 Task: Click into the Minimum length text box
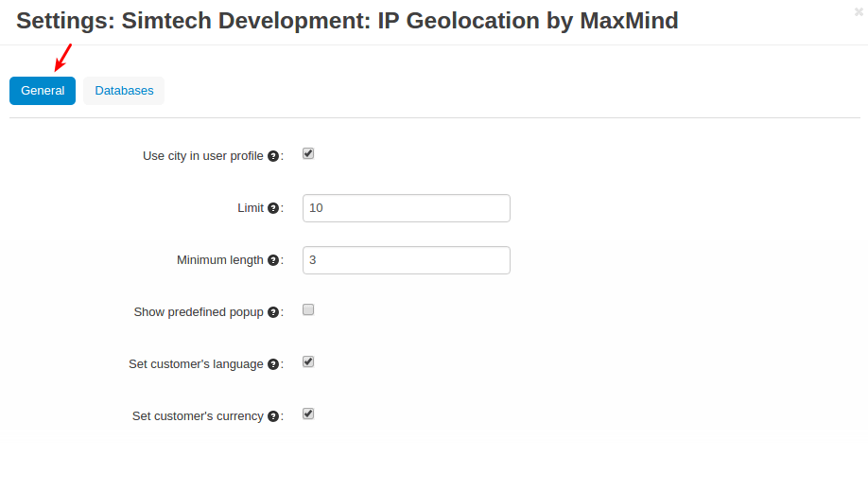406,260
